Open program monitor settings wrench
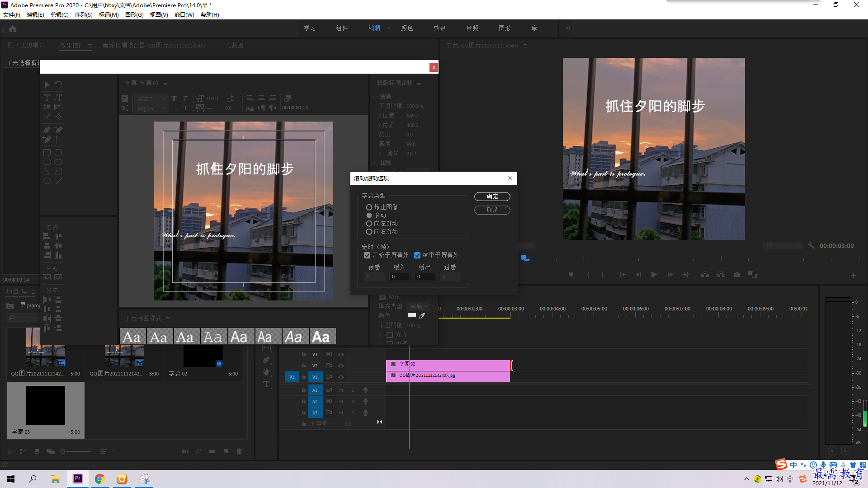 (811, 246)
